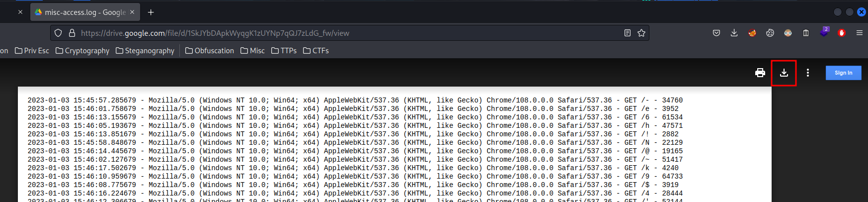Image resolution: width=868 pixels, height=202 pixels.
Task: Close the misc-access.log tab
Action: (132, 12)
